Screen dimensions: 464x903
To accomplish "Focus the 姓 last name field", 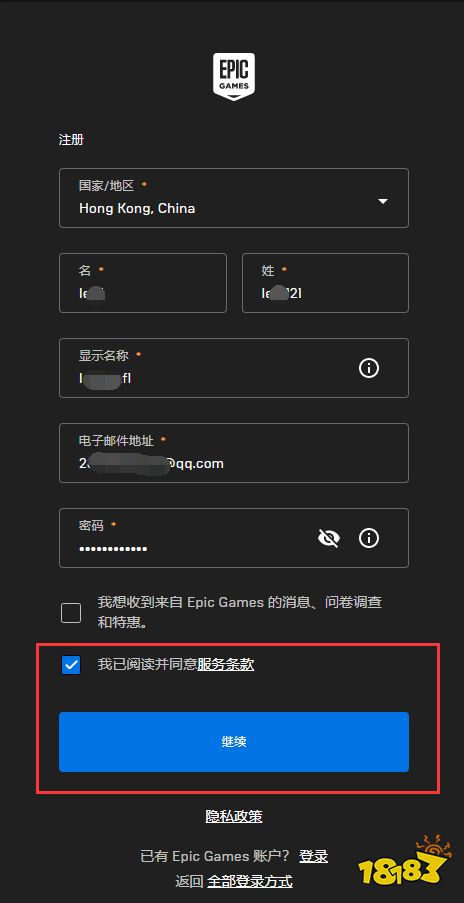I will click(x=325, y=283).
